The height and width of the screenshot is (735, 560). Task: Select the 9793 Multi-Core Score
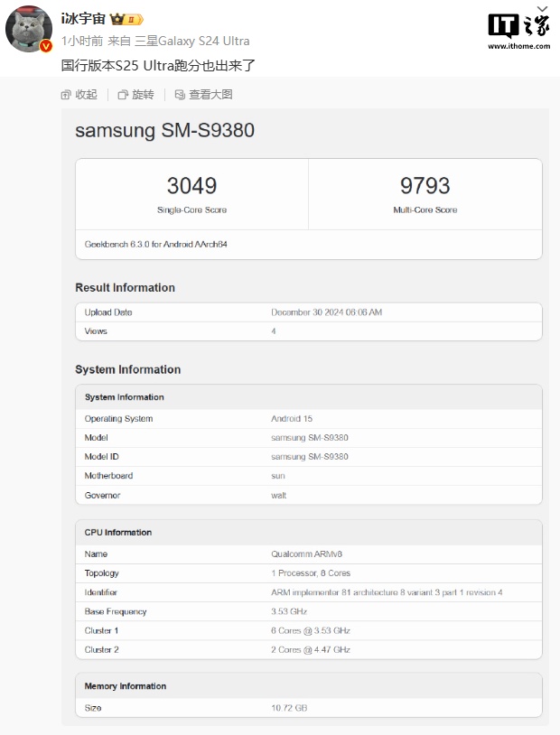(x=425, y=186)
